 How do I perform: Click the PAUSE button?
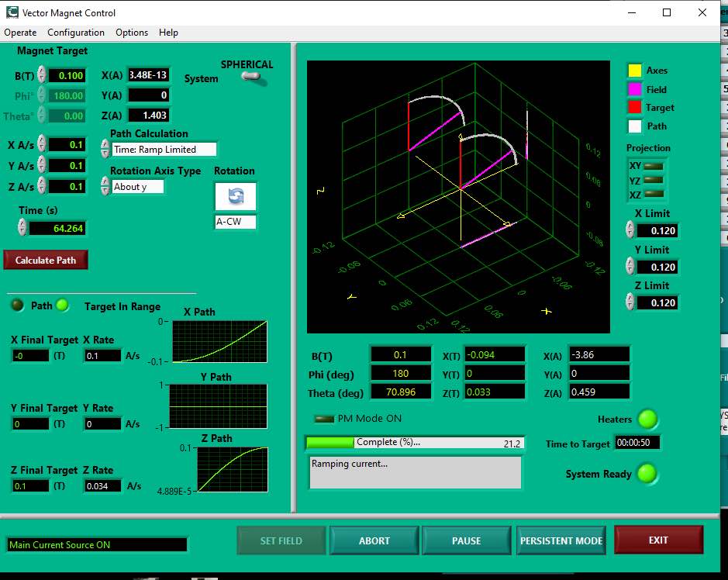point(467,540)
